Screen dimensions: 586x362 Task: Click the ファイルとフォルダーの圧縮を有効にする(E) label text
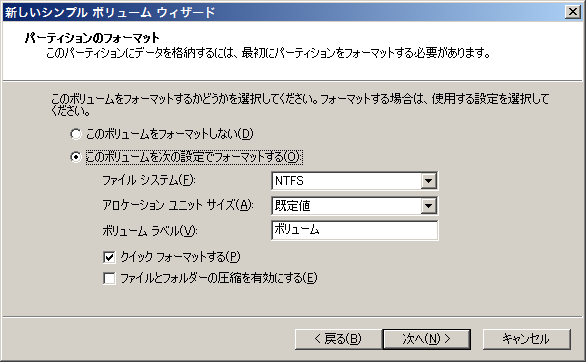(219, 278)
